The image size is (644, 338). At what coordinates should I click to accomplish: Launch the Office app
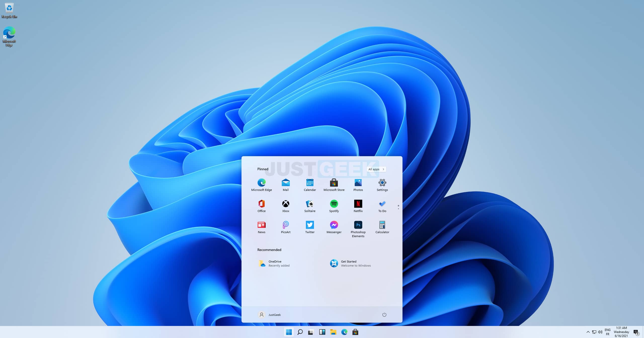point(261,206)
